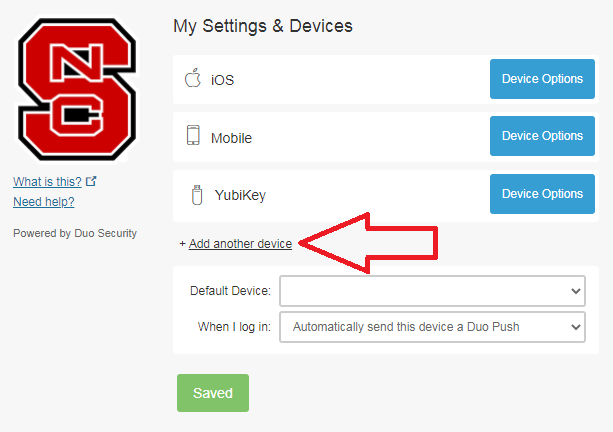Open the What is this? link

tap(47, 182)
